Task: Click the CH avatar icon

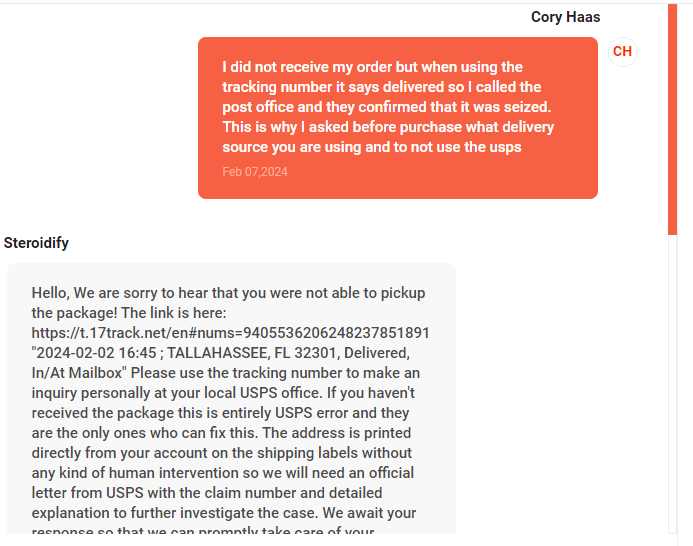Action: click(622, 52)
